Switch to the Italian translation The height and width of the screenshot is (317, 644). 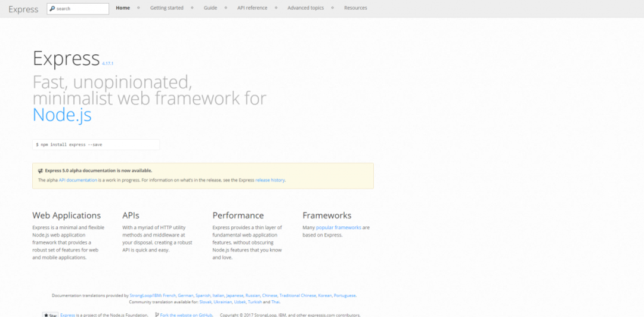tap(218, 296)
